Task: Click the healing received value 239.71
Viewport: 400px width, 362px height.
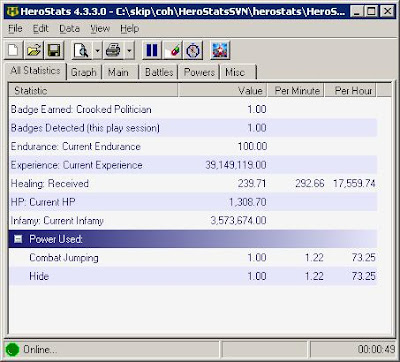Action: (x=252, y=183)
